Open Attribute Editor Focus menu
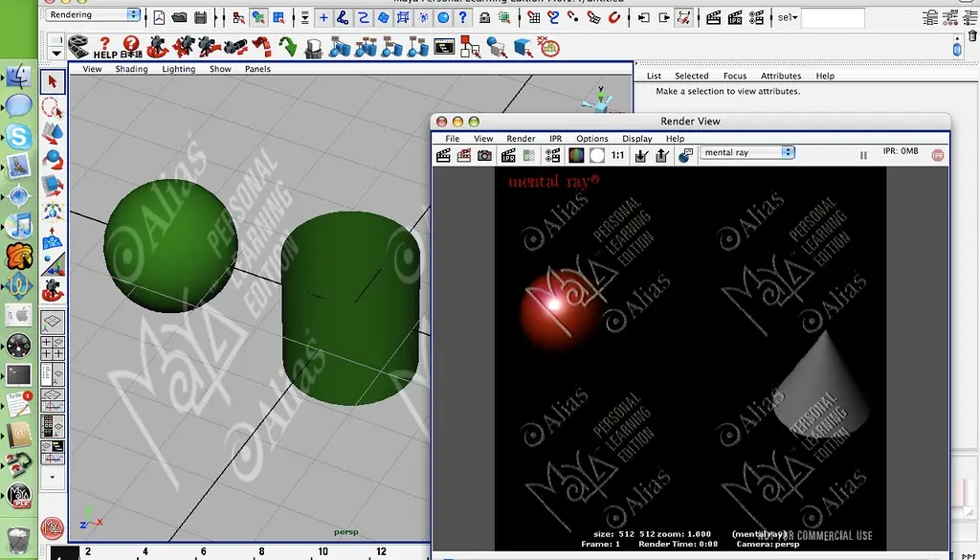 click(735, 76)
